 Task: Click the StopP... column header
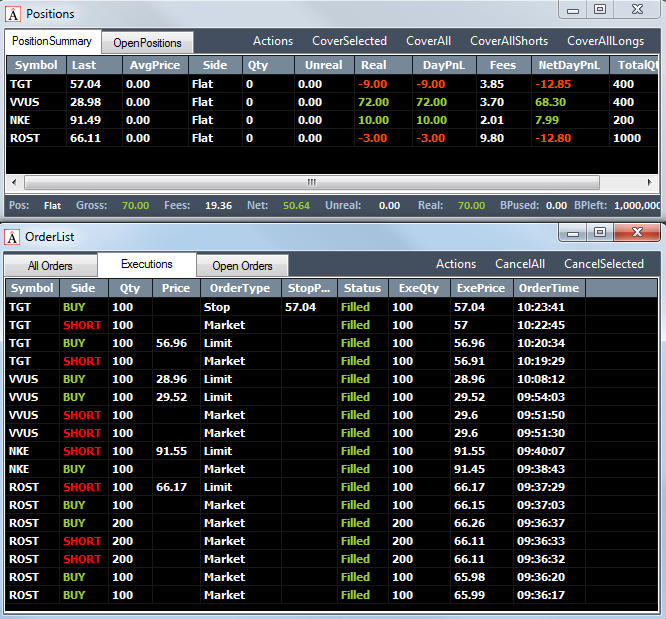309,288
